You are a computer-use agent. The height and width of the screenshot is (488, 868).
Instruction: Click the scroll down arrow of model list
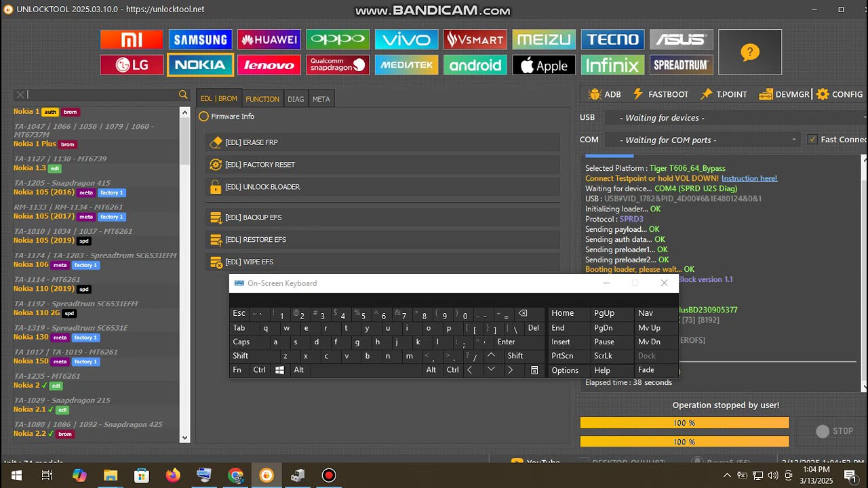(x=185, y=438)
